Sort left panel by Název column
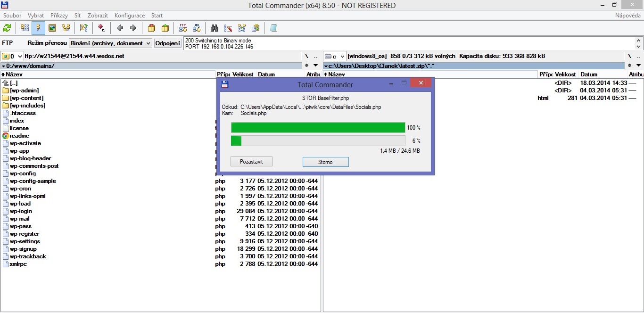 point(108,74)
